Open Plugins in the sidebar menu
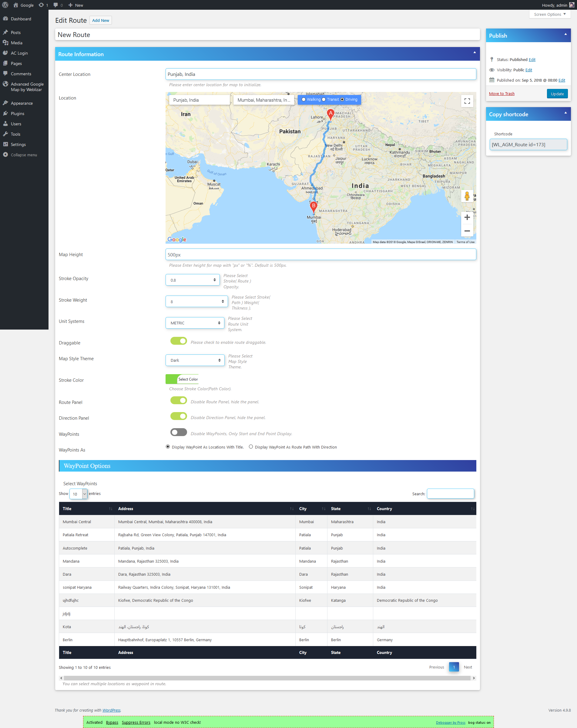This screenshot has width=577, height=728. coord(18,113)
